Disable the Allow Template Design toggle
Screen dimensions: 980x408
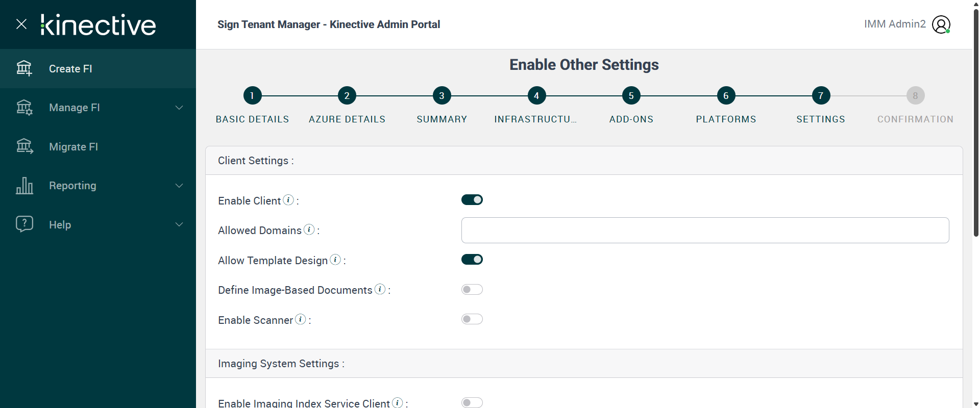point(472,260)
